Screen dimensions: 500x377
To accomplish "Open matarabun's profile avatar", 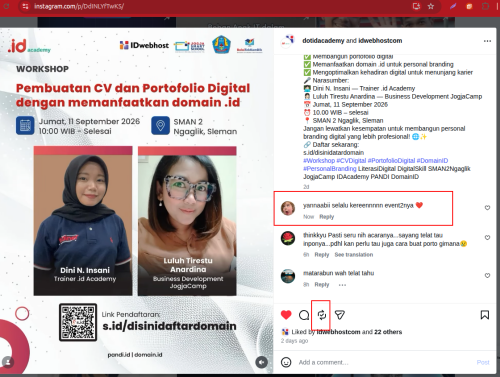I will pyautogui.click(x=288, y=276).
